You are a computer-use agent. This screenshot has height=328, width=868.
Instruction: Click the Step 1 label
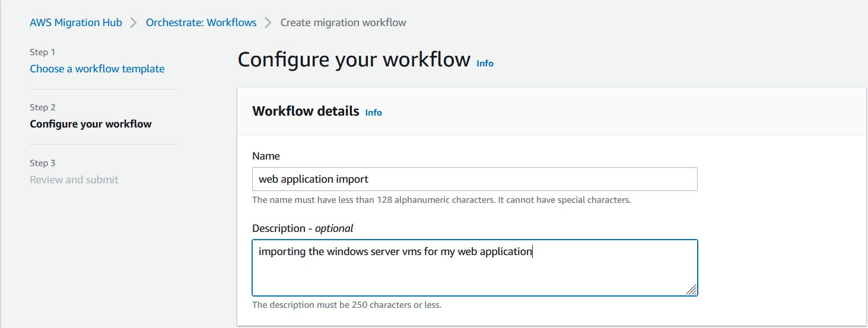pos(42,52)
